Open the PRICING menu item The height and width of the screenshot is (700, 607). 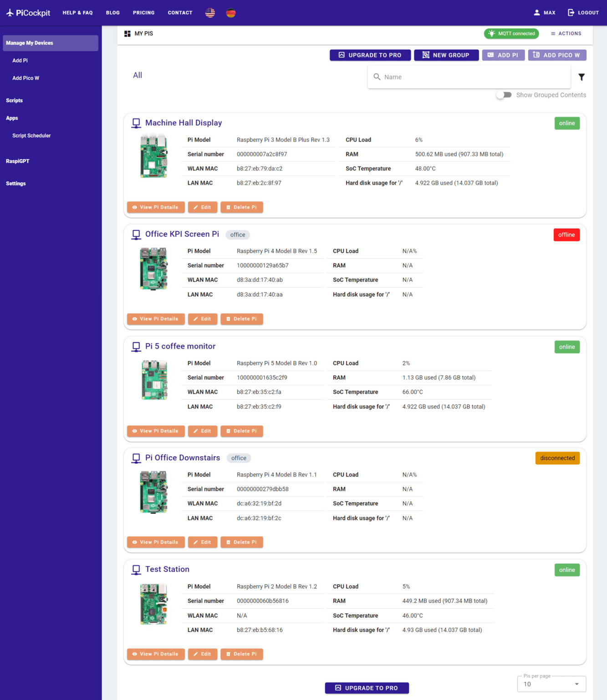143,12
